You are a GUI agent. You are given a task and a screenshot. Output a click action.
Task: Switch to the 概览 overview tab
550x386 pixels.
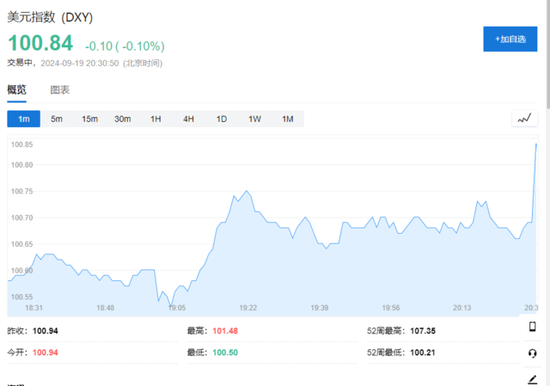pos(16,90)
